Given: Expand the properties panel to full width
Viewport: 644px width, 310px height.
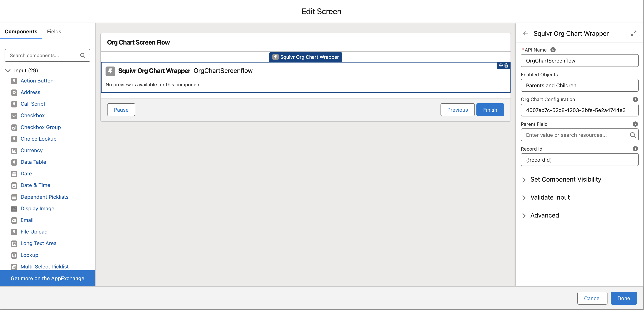Looking at the screenshot, I should coord(633,33).
